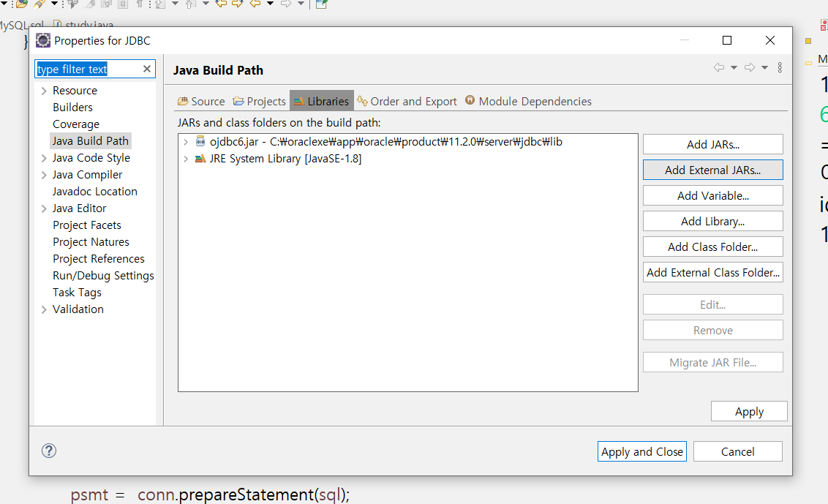828x504 pixels.
Task: Open the help icon in Properties dialog
Action: coord(48,451)
